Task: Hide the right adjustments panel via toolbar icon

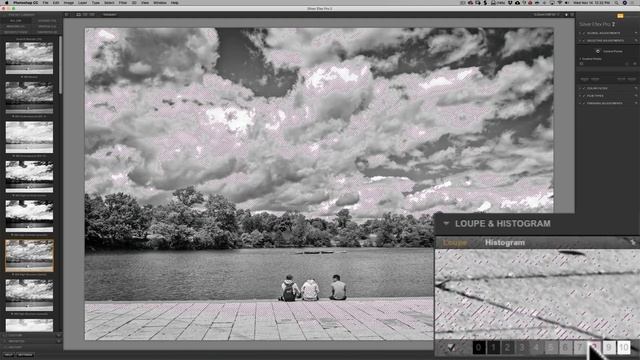Action: point(572,15)
